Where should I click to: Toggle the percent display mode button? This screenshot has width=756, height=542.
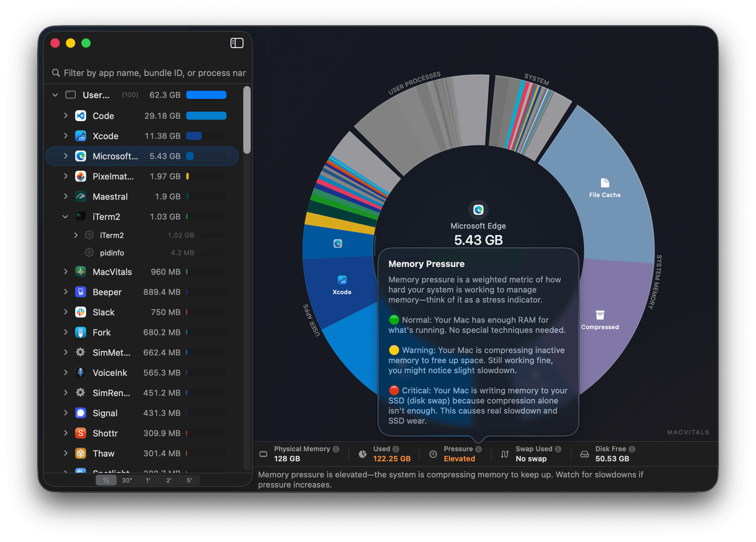[106, 480]
